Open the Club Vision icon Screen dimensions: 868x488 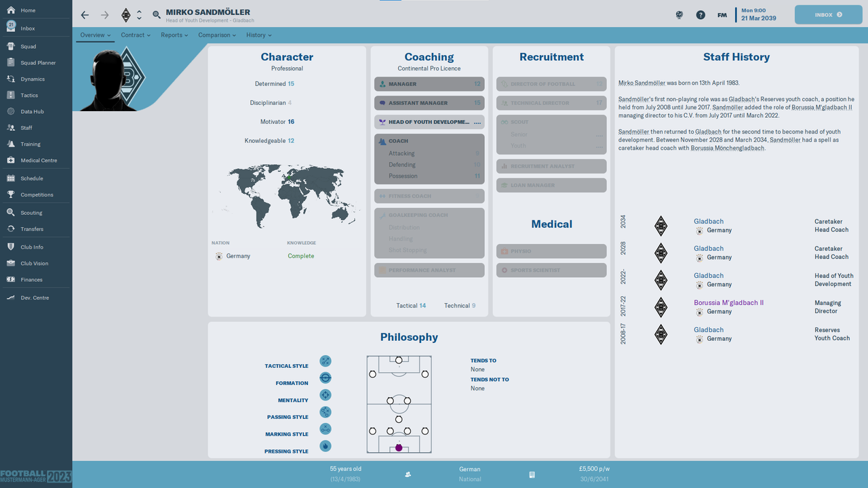pyautogui.click(x=11, y=264)
